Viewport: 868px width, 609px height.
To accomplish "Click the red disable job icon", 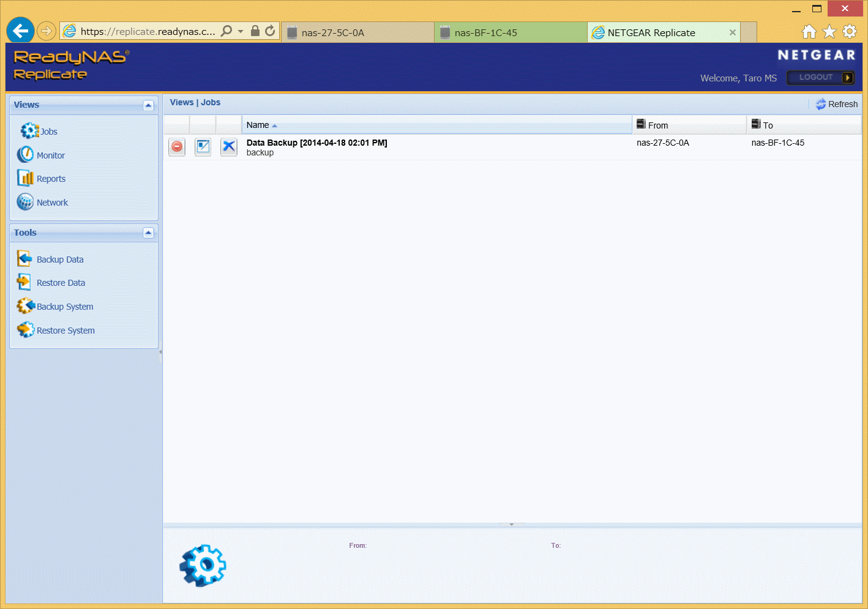I will (177, 147).
